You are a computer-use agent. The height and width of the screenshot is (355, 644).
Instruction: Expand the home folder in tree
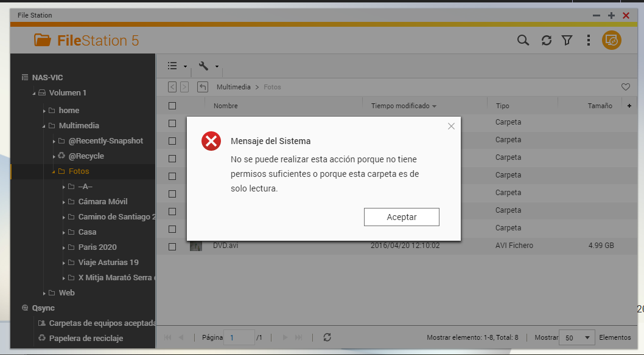tap(44, 111)
